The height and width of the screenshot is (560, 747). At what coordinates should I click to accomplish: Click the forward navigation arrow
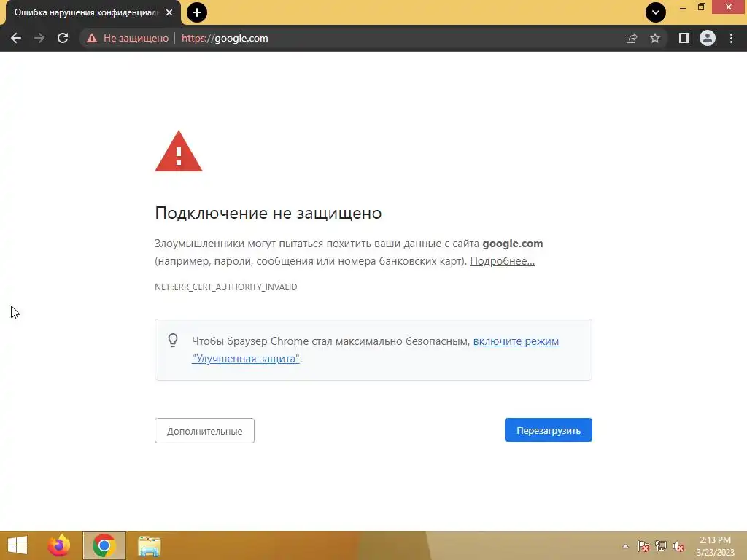click(x=39, y=38)
